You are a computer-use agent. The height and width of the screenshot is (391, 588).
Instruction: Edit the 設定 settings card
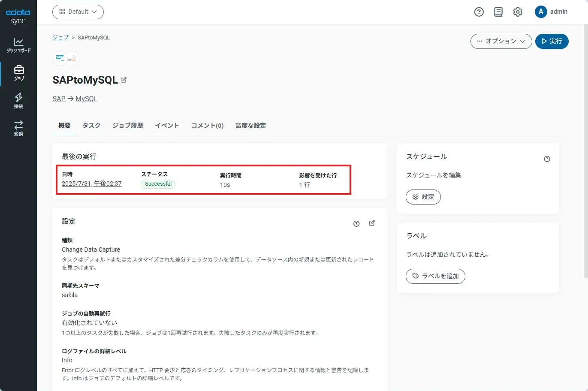pyautogui.click(x=372, y=223)
